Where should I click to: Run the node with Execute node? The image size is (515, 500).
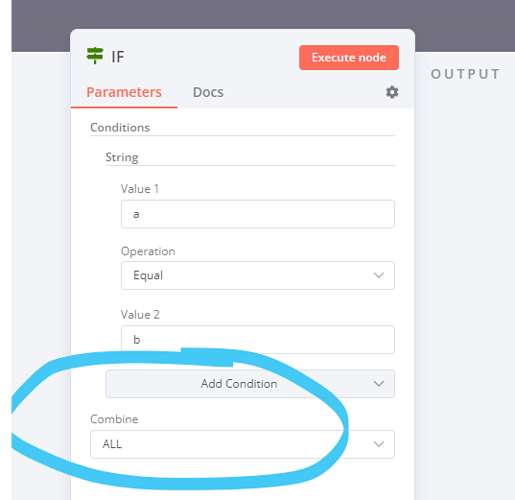pos(349,58)
